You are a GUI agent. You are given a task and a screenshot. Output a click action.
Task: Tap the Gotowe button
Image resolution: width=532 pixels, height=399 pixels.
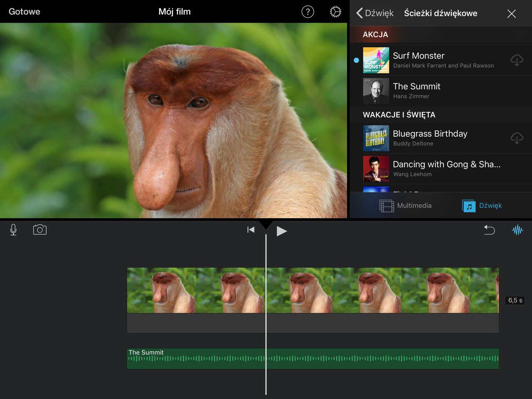pyautogui.click(x=25, y=12)
